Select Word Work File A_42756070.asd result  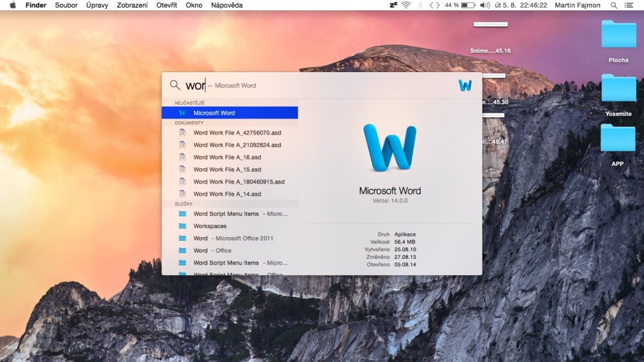tap(237, 133)
